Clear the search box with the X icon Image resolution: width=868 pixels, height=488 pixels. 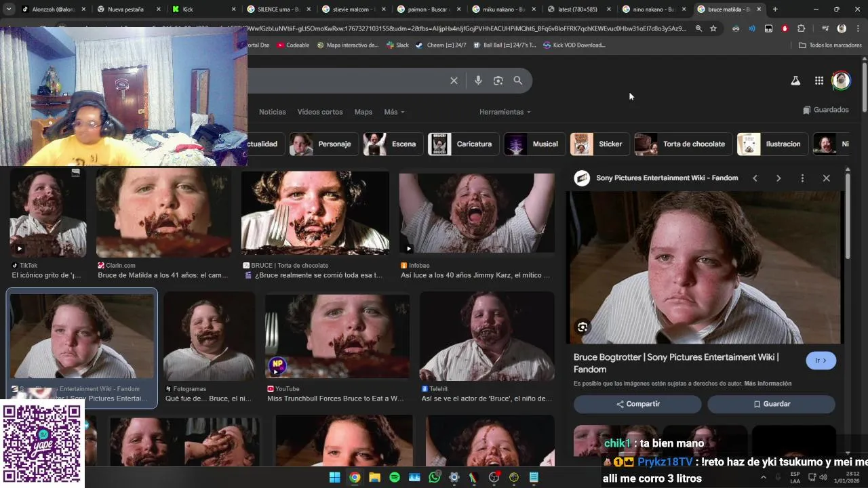coord(454,81)
